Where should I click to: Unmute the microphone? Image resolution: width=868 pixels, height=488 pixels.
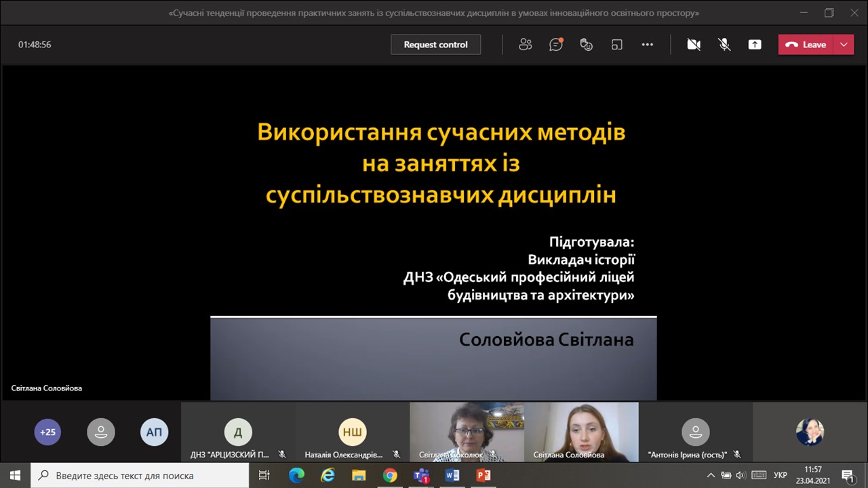[724, 45]
